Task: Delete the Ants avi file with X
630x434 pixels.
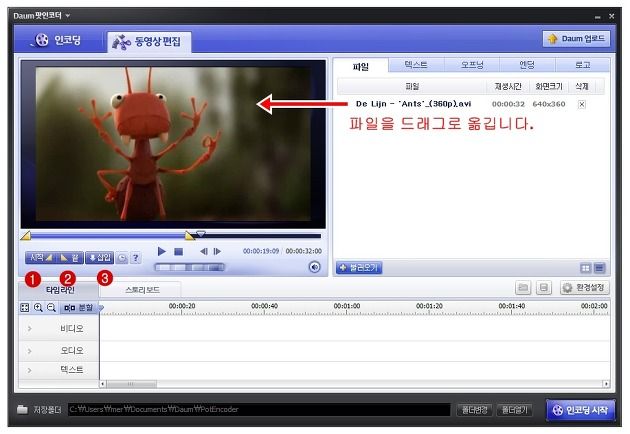Action: pyautogui.click(x=581, y=104)
